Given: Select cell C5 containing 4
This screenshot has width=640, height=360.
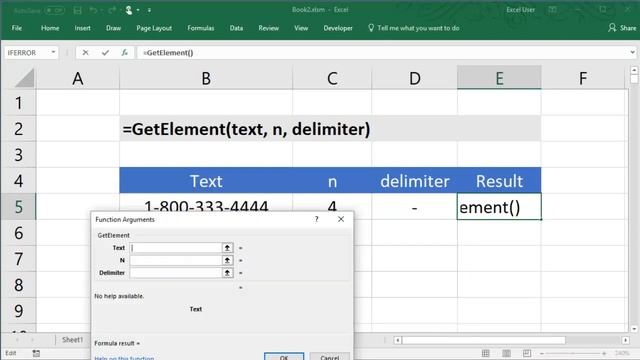Looking at the screenshot, I should [x=332, y=203].
